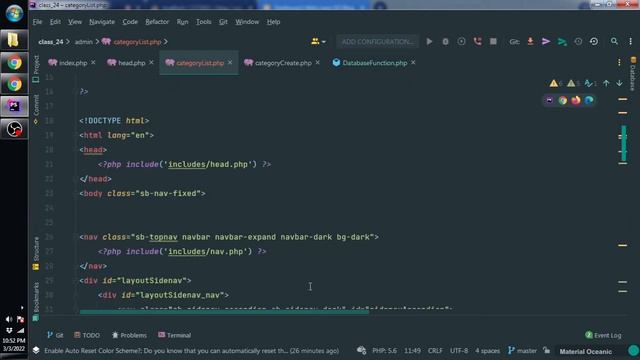
Task: Open the Git menu
Action: (x=223, y=22)
